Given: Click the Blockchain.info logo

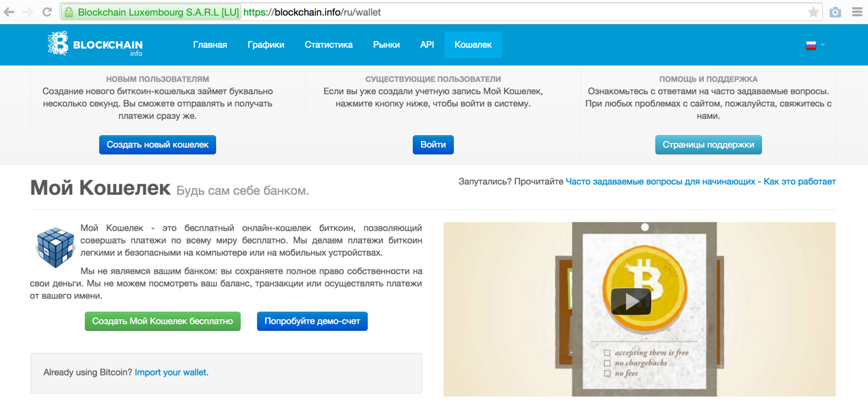Looking at the screenshot, I should 95,44.
